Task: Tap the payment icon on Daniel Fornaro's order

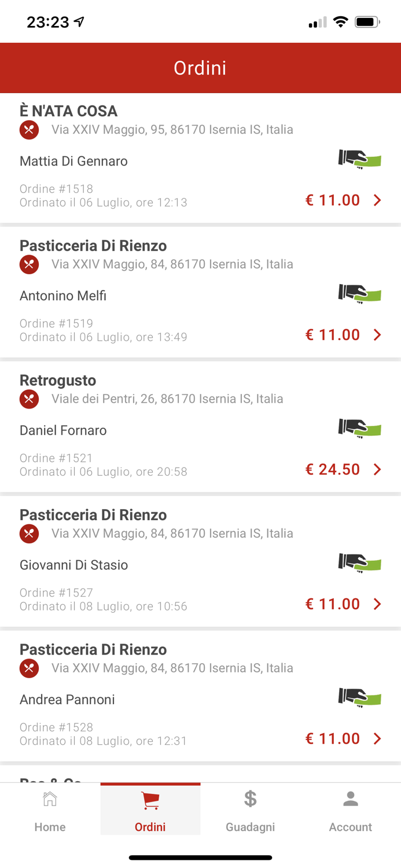Action: (360, 428)
